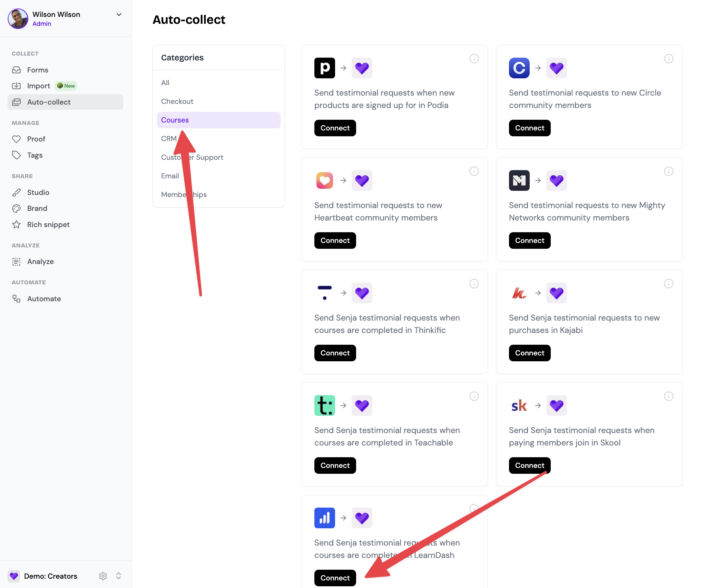The height and width of the screenshot is (588, 715).
Task: Show info for the Teachable card
Action: (x=474, y=396)
